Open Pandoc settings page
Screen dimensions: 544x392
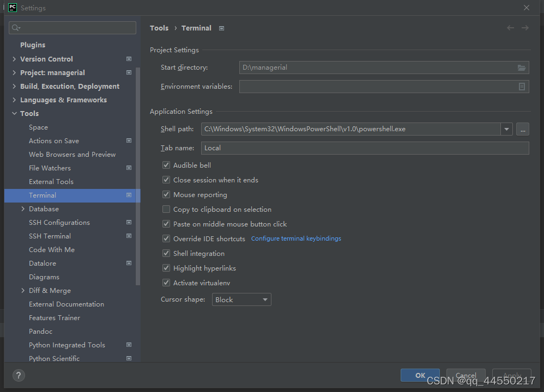(x=40, y=332)
